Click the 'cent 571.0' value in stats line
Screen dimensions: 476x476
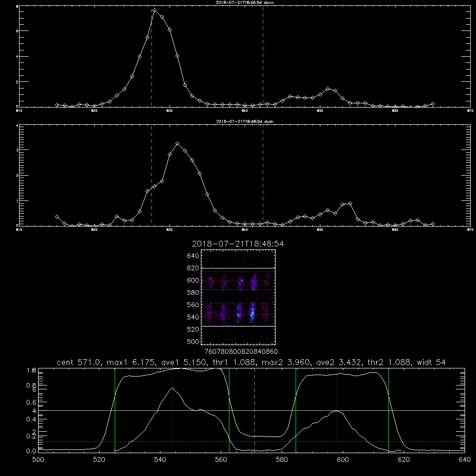click(78, 362)
